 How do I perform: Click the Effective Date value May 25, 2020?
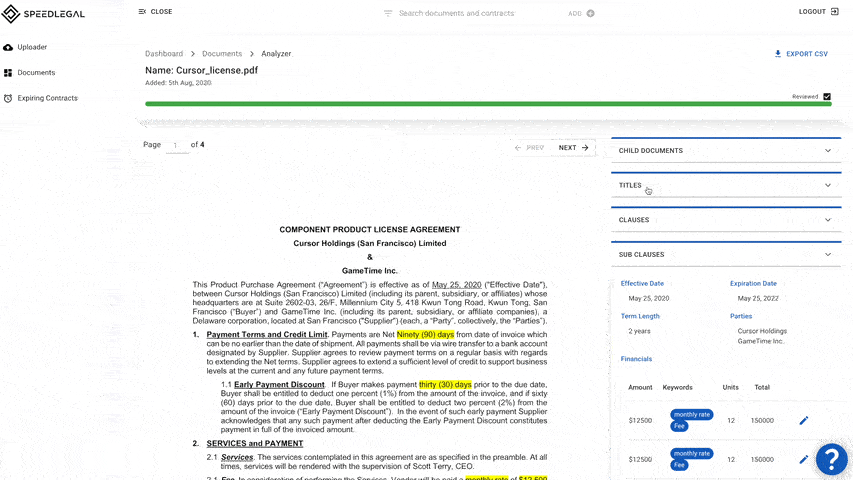click(648, 298)
